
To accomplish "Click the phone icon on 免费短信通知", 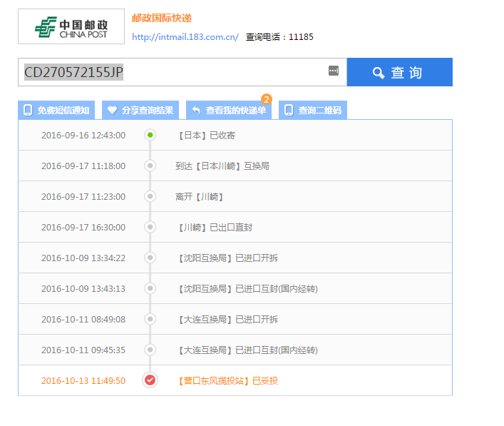I will [28, 110].
